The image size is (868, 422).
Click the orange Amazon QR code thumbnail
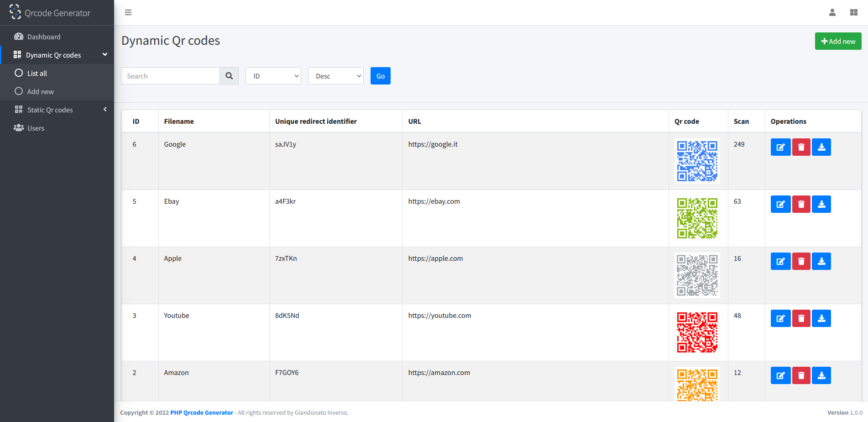point(697,384)
